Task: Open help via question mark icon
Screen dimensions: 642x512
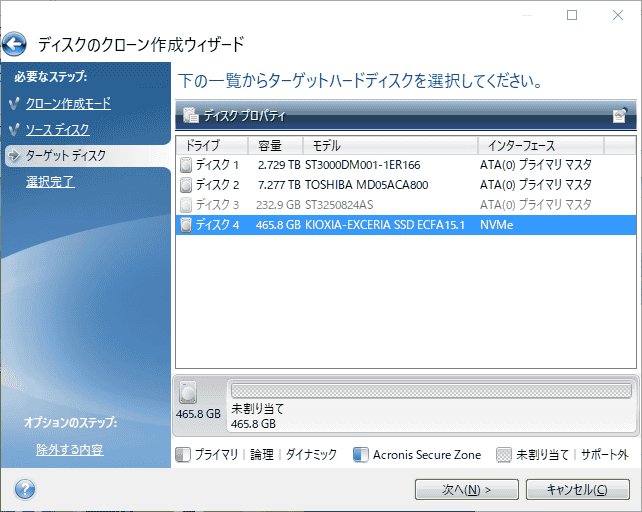Action: click(x=25, y=489)
